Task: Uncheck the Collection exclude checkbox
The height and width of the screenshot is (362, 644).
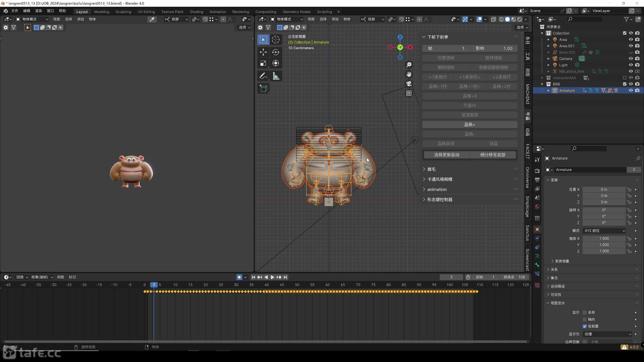Action: pos(625,33)
